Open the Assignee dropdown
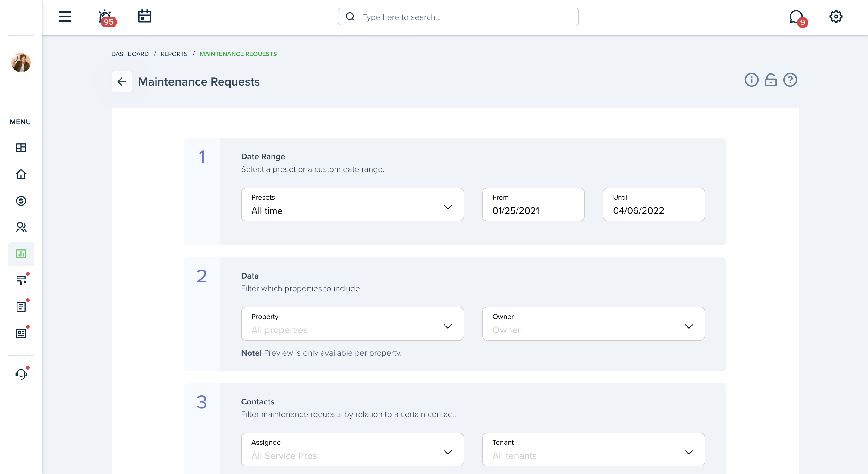The width and height of the screenshot is (868, 474). pos(352,449)
